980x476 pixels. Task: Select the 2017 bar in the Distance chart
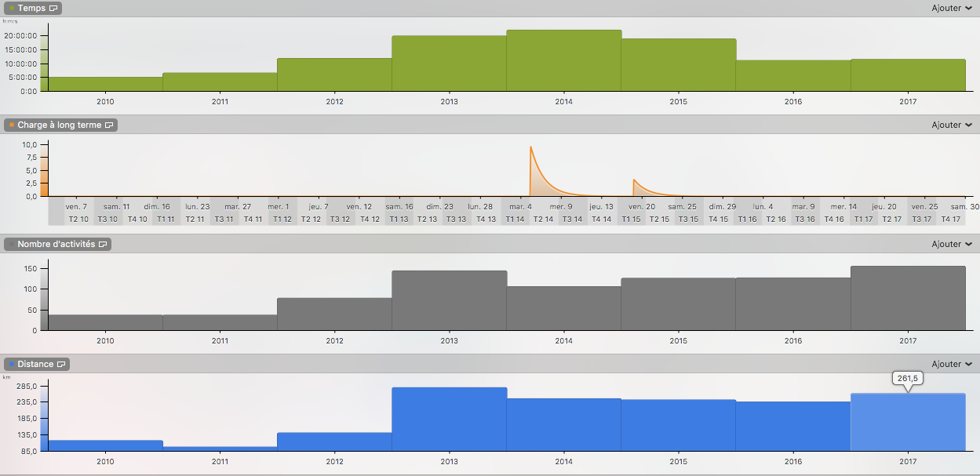[908, 422]
